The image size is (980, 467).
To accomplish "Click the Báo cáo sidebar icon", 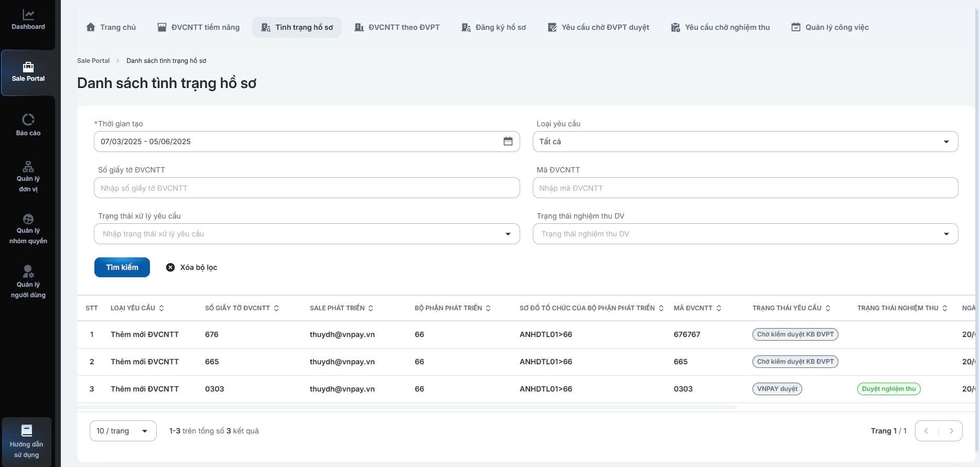I will 28,125.
